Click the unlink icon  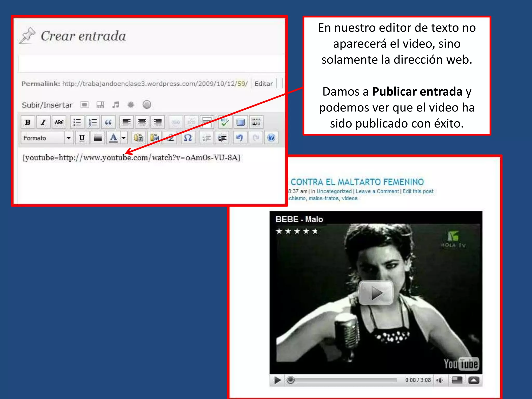[x=191, y=122]
